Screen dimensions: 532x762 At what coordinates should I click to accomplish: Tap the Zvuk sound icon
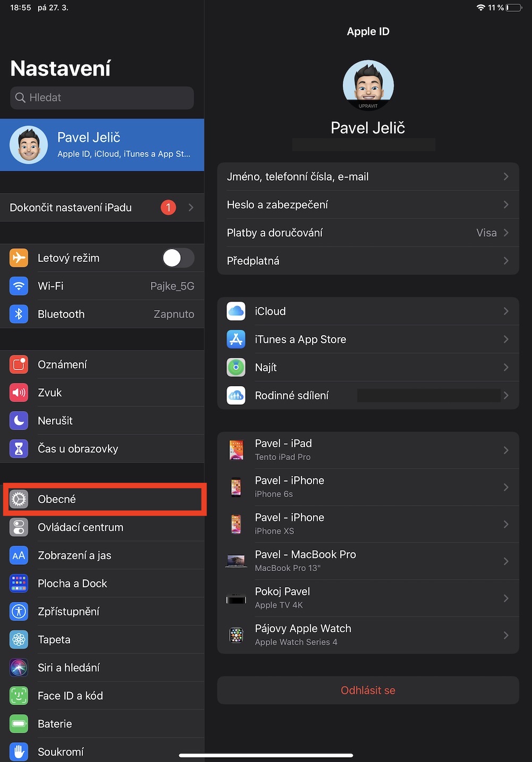[x=19, y=393]
